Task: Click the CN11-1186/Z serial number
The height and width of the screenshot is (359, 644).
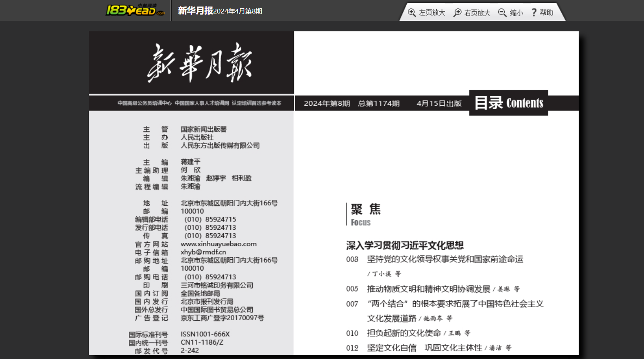Action: pyautogui.click(x=202, y=342)
